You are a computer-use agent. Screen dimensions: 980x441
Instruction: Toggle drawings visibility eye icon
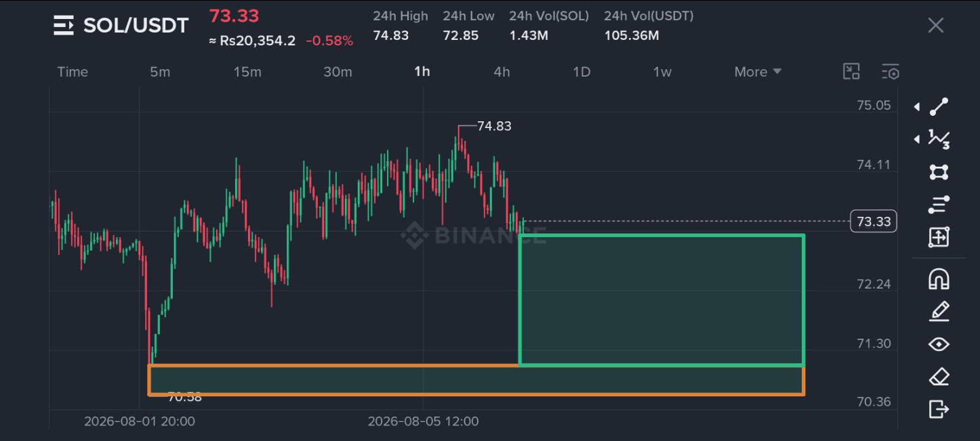(939, 344)
